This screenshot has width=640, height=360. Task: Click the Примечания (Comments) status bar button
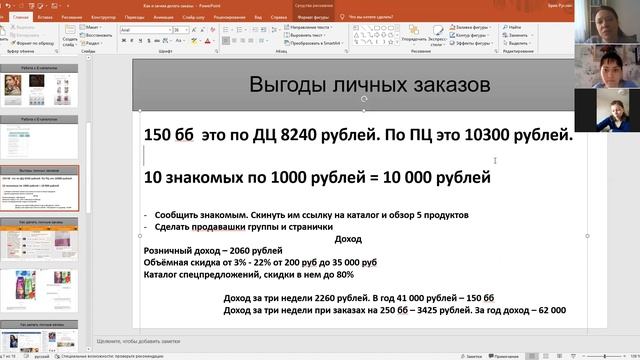[504, 356]
